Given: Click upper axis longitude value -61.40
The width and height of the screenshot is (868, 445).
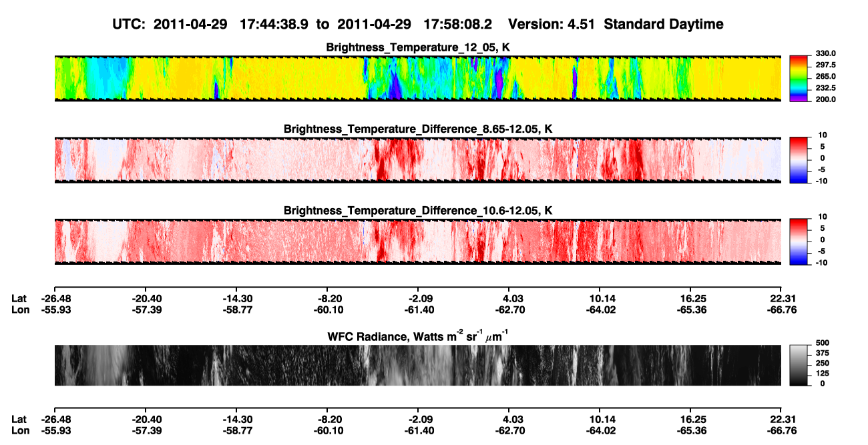Looking at the screenshot, I should (x=418, y=310).
